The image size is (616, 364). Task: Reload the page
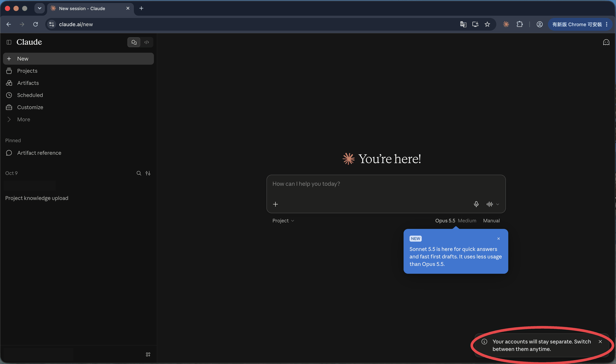[x=36, y=24]
